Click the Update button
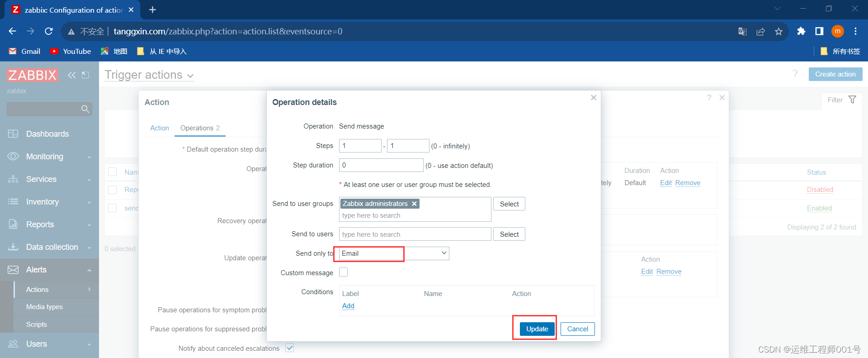The height and width of the screenshot is (358, 868). [x=537, y=329]
